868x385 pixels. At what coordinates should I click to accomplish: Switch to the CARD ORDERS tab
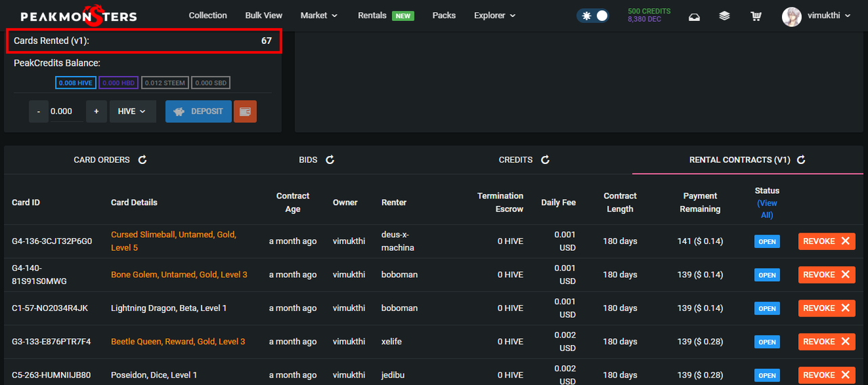[102, 160]
